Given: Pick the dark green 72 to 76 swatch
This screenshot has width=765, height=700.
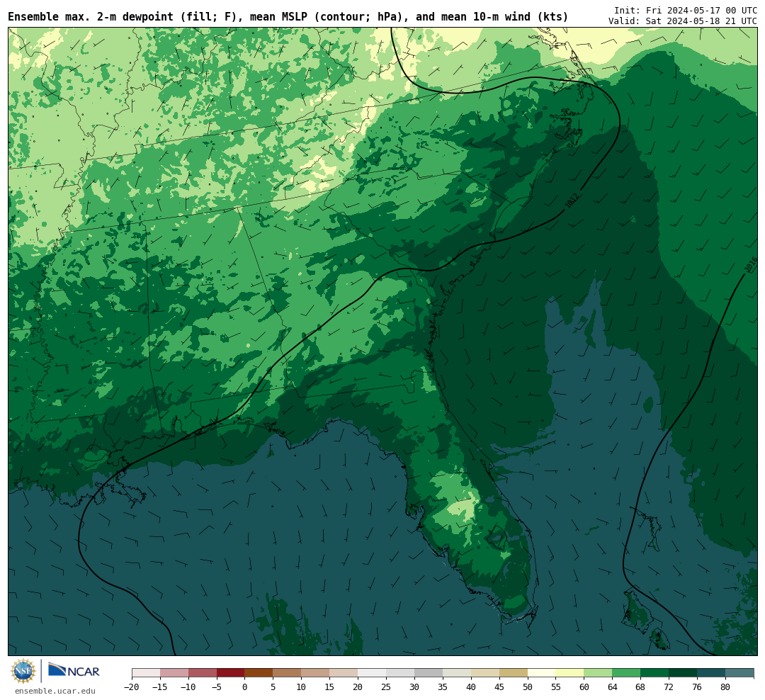Looking at the screenshot, I should pyautogui.click(x=683, y=673).
